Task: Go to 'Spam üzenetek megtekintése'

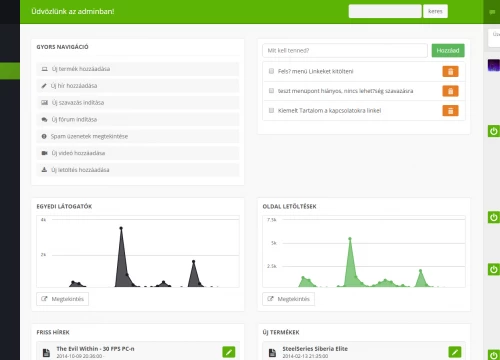Action: (138, 136)
